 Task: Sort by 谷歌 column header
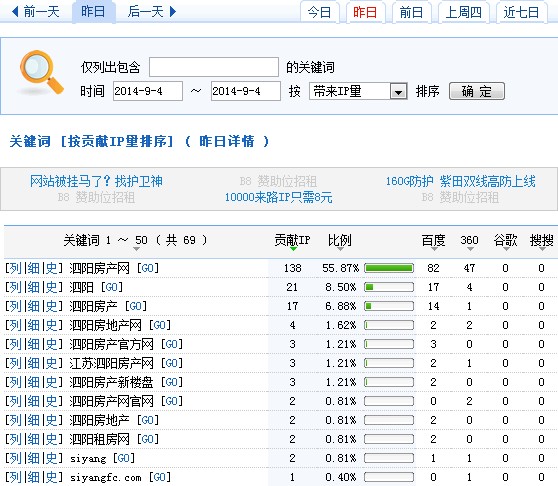click(x=505, y=240)
